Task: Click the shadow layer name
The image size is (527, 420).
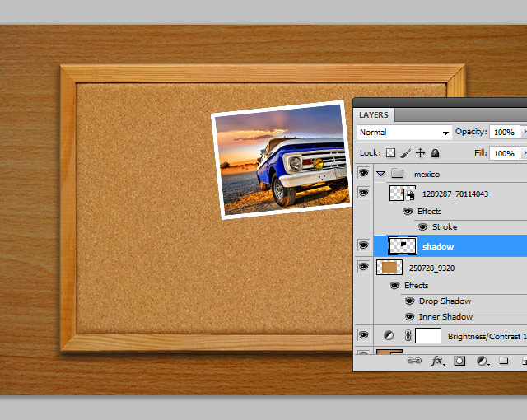Action: pos(438,246)
